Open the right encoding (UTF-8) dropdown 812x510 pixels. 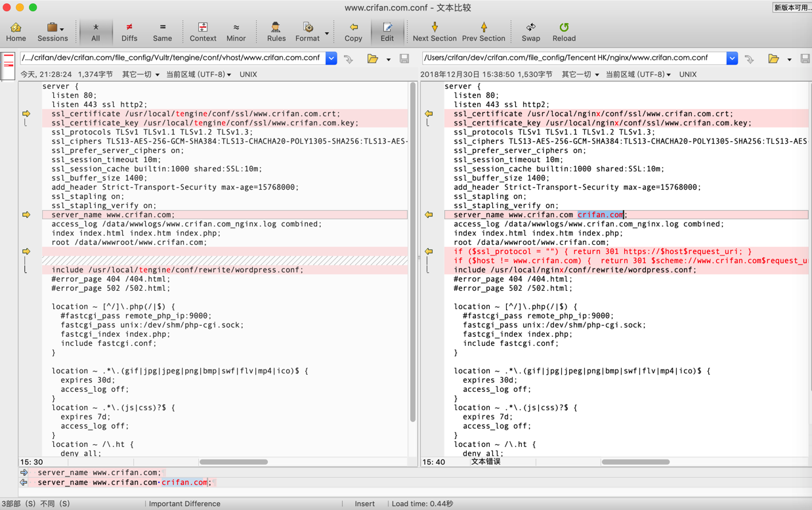point(638,75)
